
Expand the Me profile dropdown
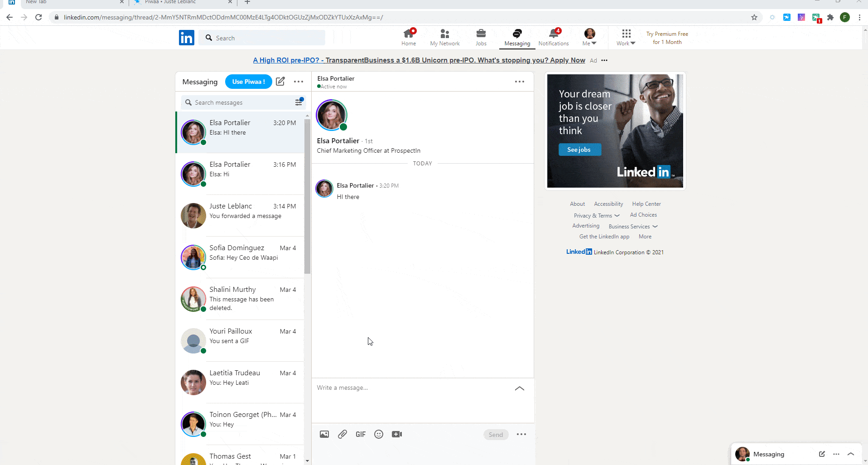(589, 37)
